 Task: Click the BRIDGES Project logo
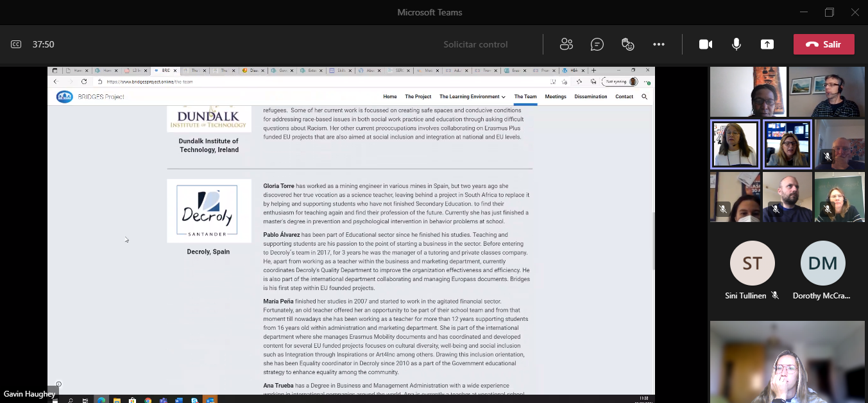click(65, 97)
